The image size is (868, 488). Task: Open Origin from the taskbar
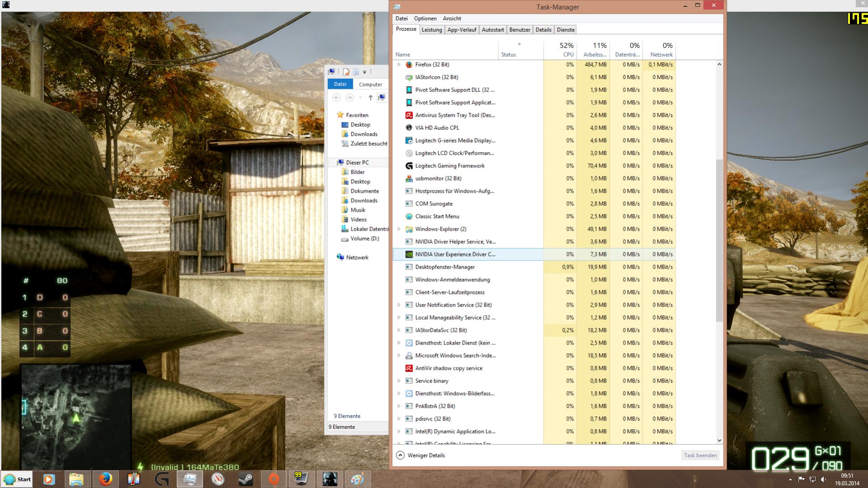click(x=274, y=479)
